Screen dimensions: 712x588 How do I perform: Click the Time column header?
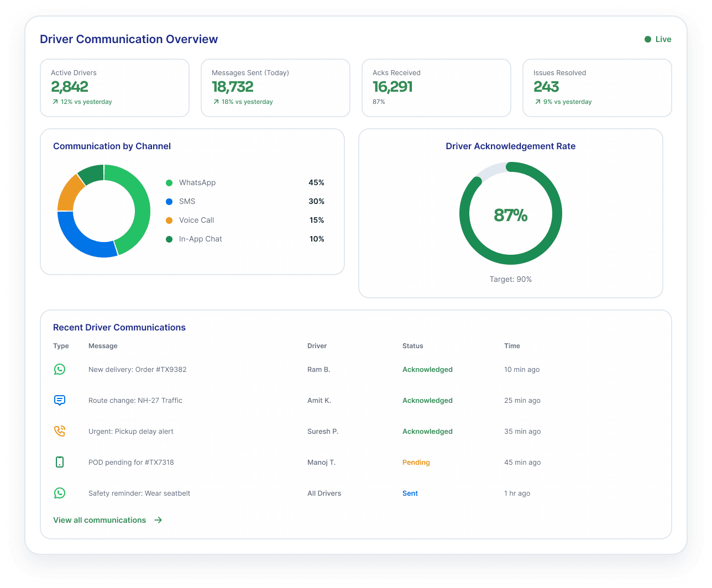[x=512, y=346]
